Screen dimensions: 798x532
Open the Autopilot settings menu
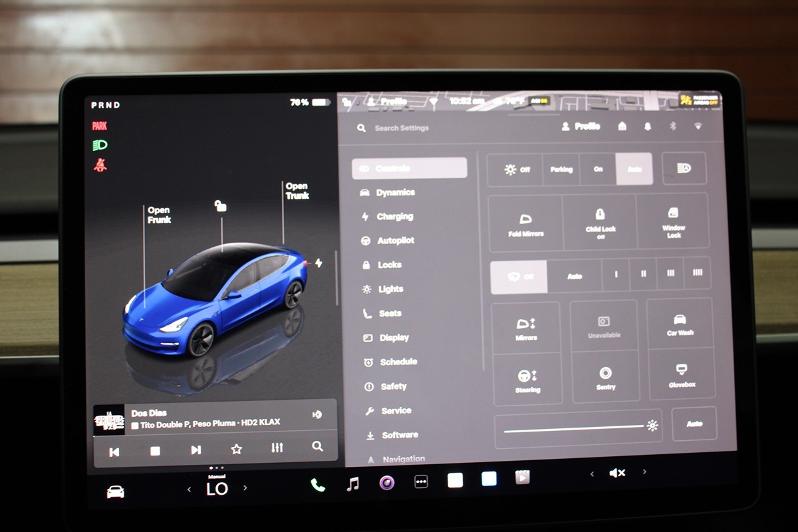click(396, 241)
